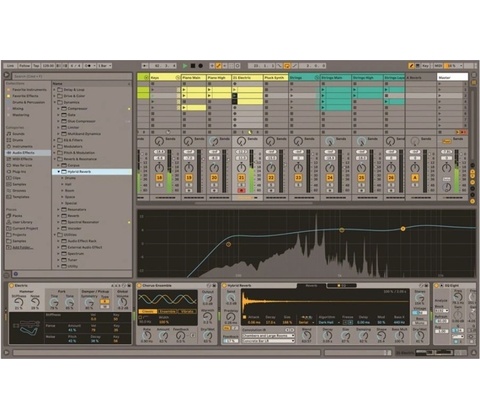
Task: Toggle return track A activator
Action: [x=415, y=178]
